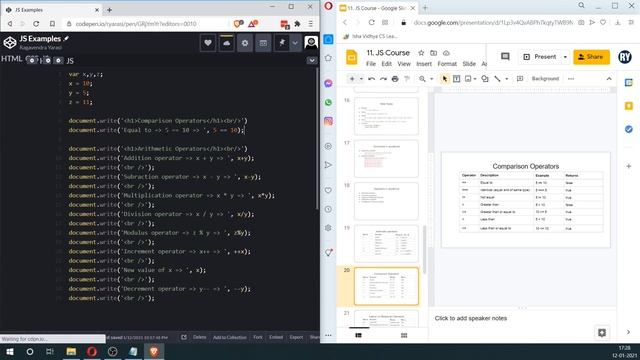Save the pen with the cloud icon
640x360 pixels.
pos(226,43)
